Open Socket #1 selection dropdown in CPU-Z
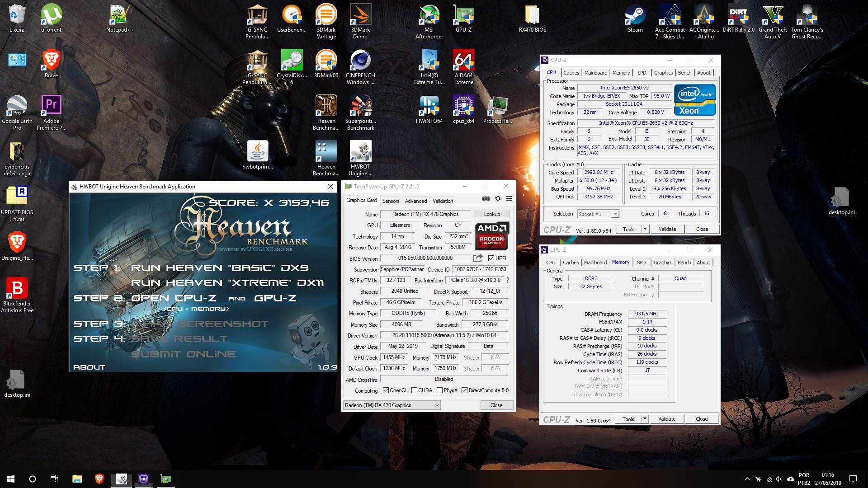 click(598, 214)
